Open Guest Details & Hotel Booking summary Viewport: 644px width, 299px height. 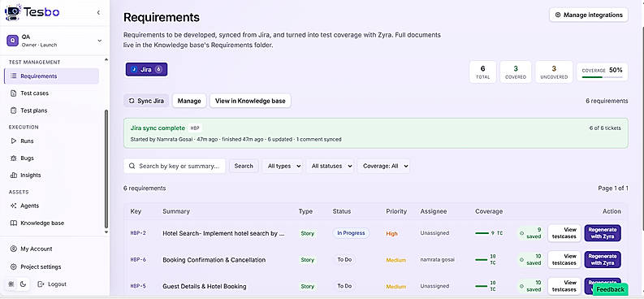coord(205,286)
